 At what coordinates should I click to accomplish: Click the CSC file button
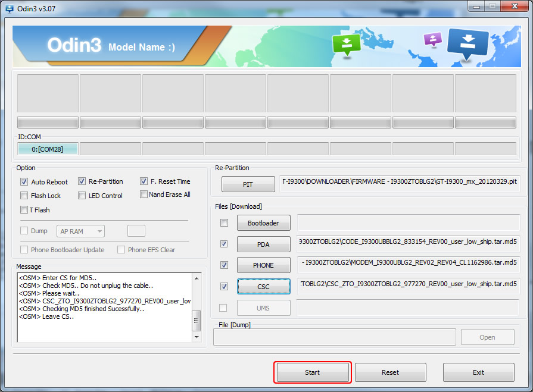point(263,287)
